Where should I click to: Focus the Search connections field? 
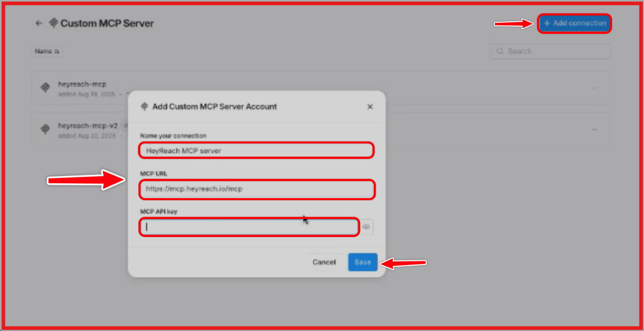[x=551, y=51]
